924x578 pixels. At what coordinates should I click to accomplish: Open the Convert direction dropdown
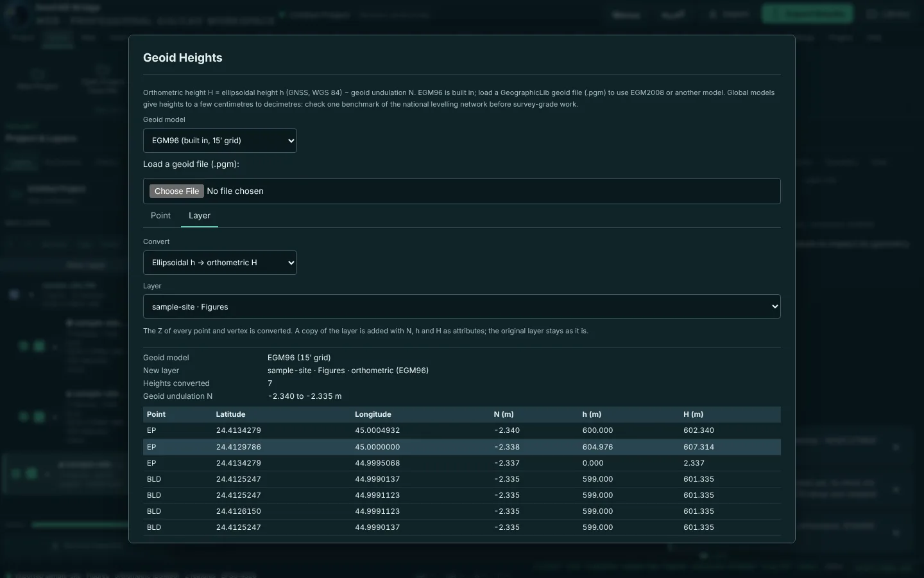point(220,263)
